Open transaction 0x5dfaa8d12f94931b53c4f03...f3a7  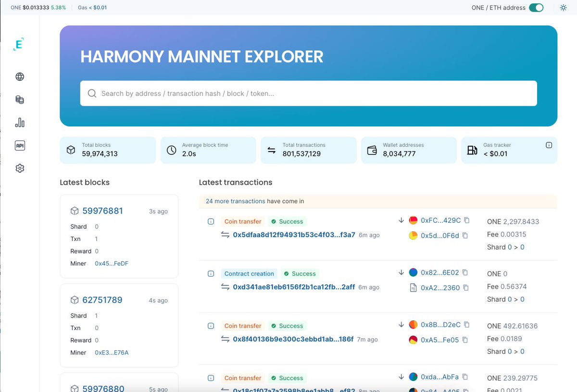coord(294,235)
